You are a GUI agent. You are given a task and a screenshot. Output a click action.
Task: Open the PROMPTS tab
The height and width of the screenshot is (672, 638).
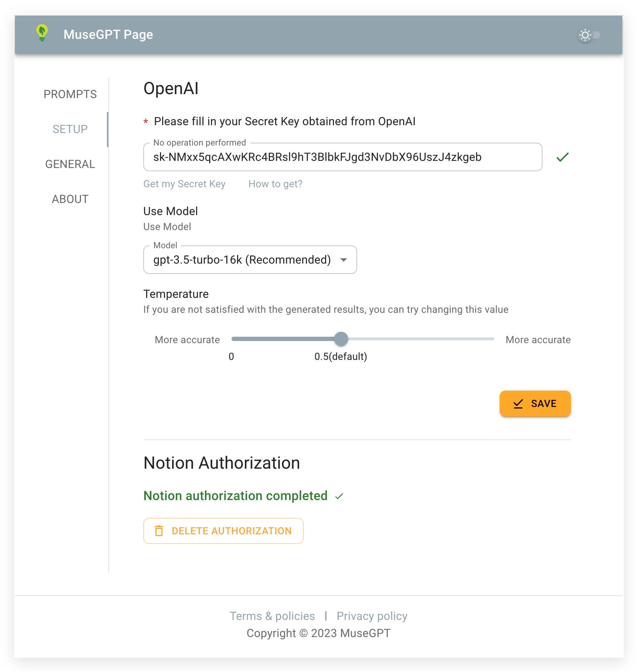click(70, 94)
